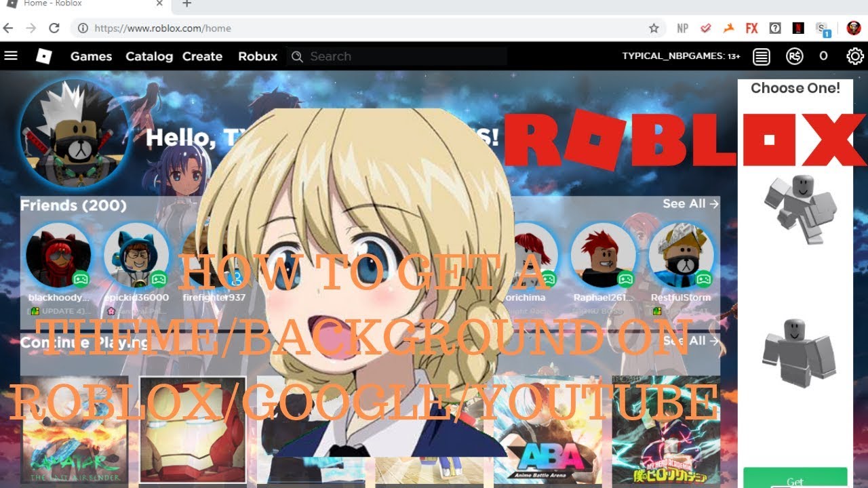The image size is (868, 488).
Task: Open the Anime Battle Arena game
Action: click(x=548, y=430)
